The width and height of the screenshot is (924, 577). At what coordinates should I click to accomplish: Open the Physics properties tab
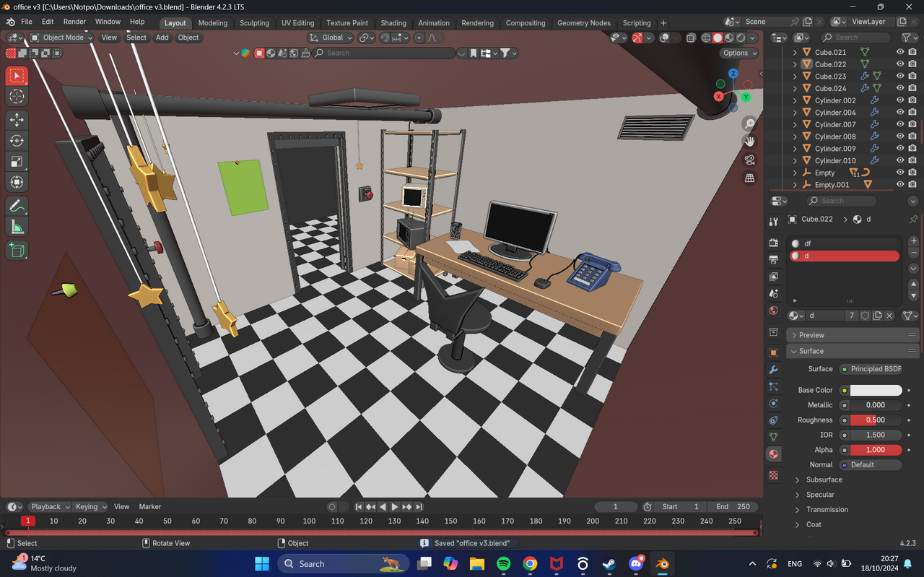(774, 404)
